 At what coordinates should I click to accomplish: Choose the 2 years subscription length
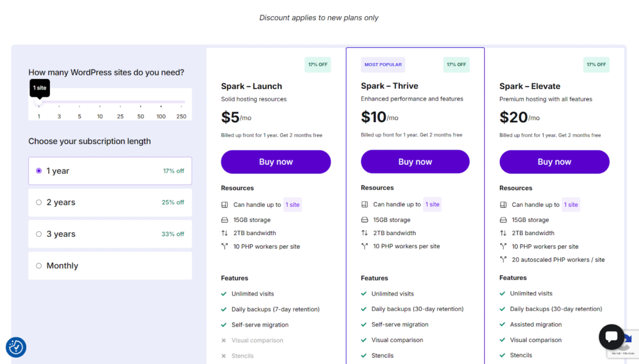click(39, 203)
